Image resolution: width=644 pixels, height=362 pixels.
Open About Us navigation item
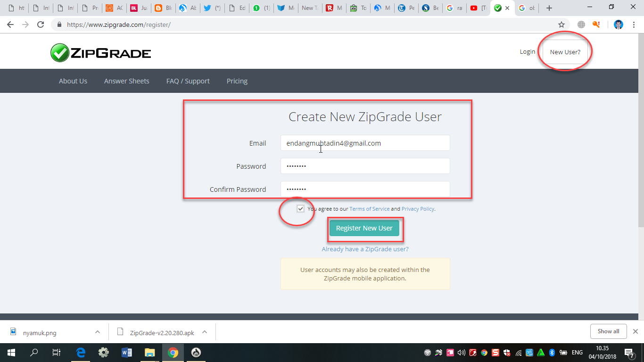(73, 81)
